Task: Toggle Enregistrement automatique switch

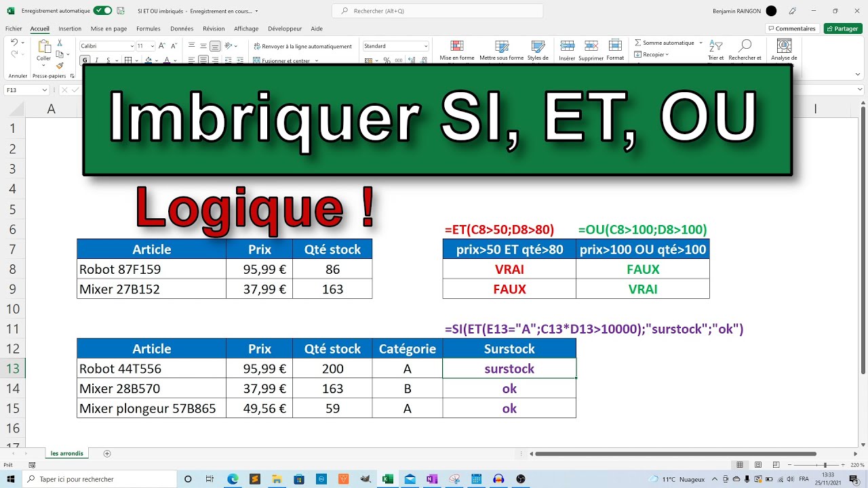Action: [x=103, y=11]
